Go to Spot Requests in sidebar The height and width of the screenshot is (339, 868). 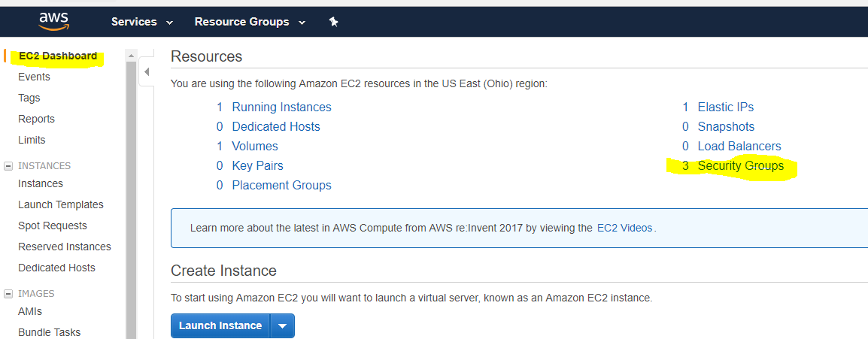53,225
